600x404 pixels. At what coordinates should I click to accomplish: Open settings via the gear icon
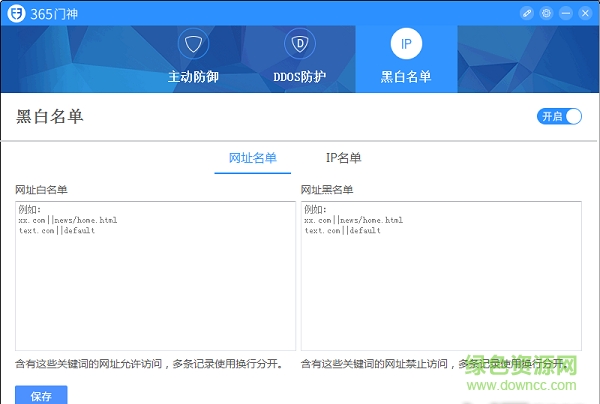click(x=546, y=13)
